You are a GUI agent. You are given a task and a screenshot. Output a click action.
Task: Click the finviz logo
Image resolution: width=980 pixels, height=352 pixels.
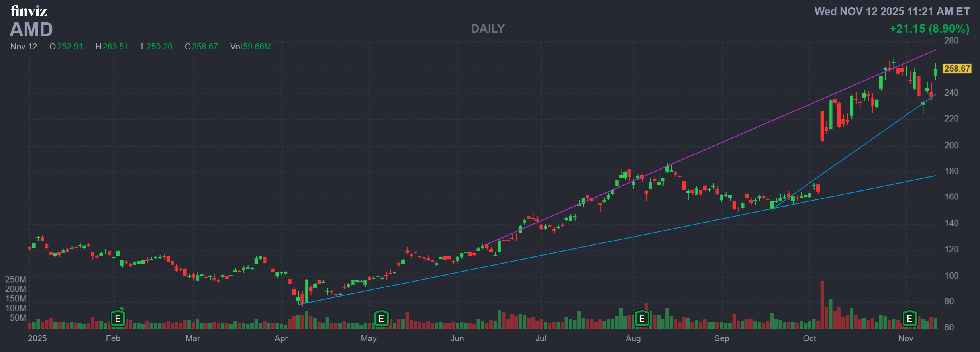(x=29, y=11)
